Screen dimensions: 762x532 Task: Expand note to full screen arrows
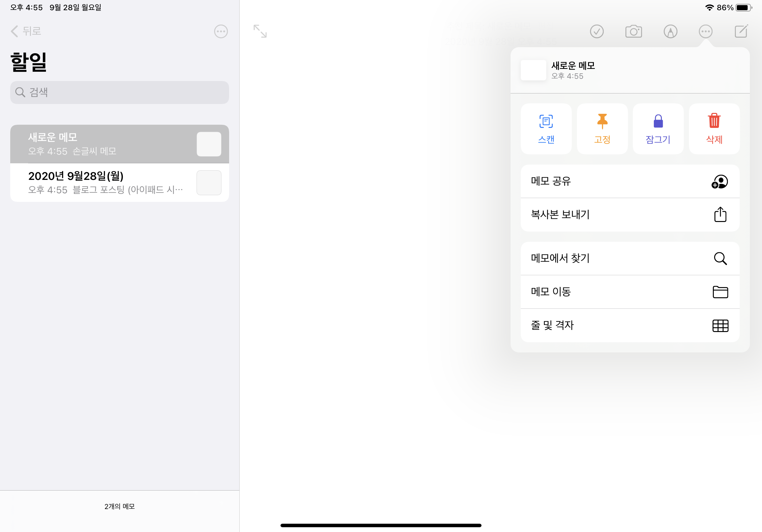(x=260, y=31)
